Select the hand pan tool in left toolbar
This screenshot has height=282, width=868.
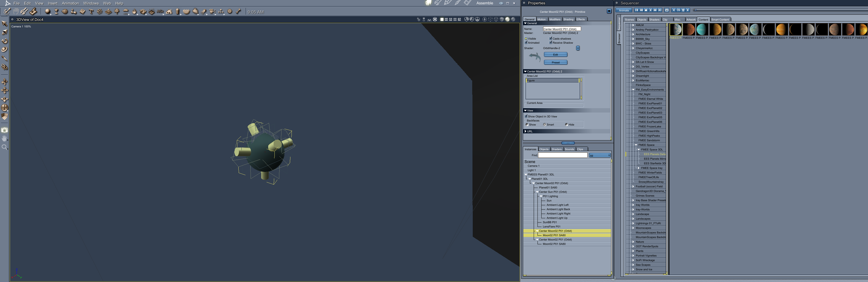pos(5,138)
